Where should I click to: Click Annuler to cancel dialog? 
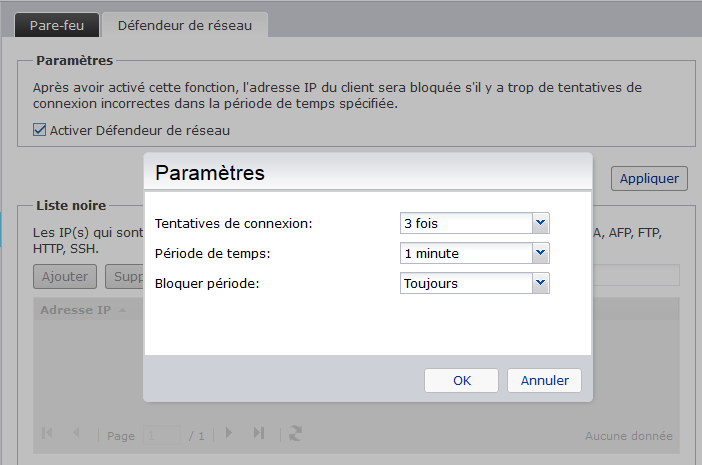(544, 380)
